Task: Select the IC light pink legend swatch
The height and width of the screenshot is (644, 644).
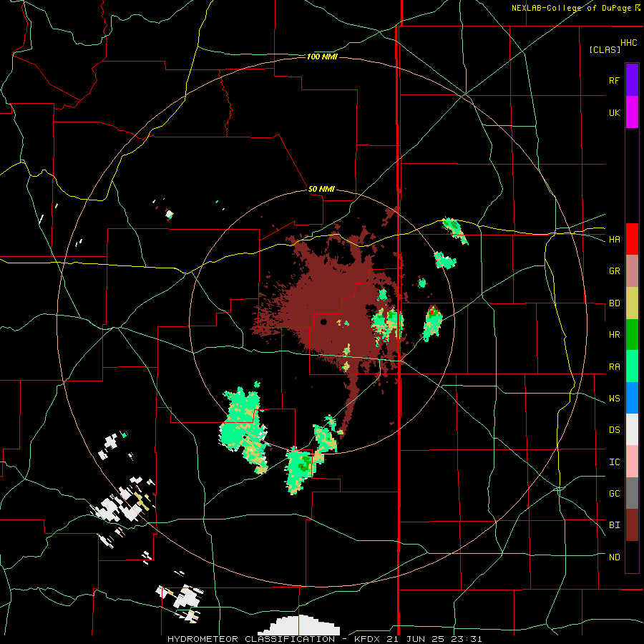Action: 632,462
